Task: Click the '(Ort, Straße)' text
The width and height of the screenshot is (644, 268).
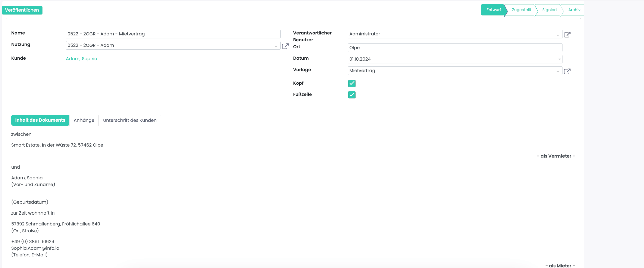Action: [x=25, y=231]
